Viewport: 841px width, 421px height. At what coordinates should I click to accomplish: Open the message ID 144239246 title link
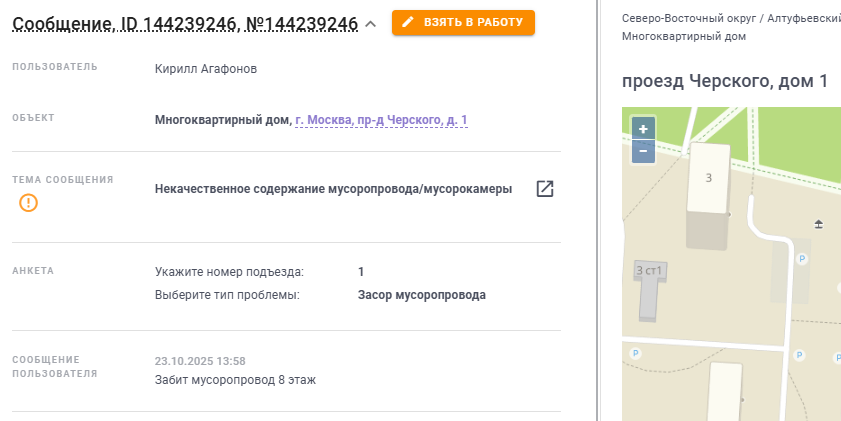(185, 23)
